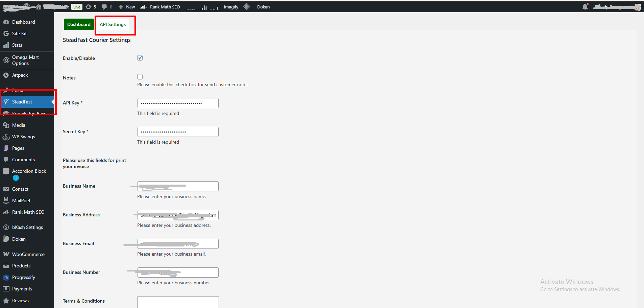Click the notification bell icon
Screen dimensions: 644x308
pos(585,7)
